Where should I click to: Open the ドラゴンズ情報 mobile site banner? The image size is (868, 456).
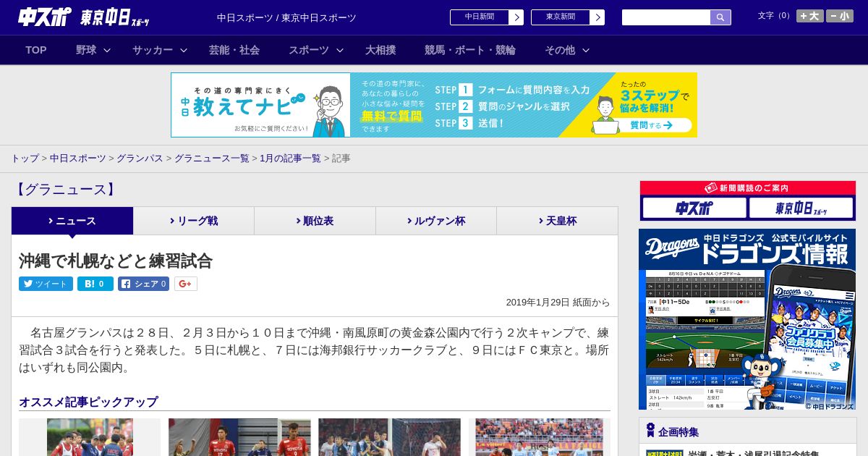point(747,319)
